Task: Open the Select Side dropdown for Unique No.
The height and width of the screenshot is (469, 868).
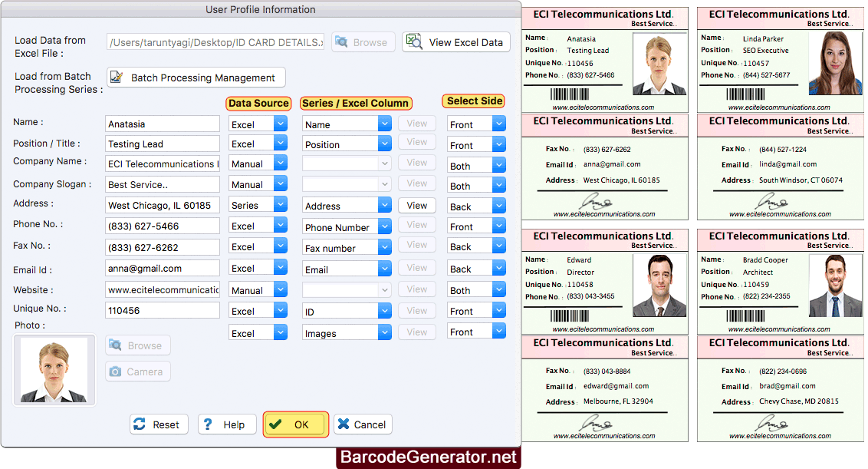Action: (x=499, y=310)
